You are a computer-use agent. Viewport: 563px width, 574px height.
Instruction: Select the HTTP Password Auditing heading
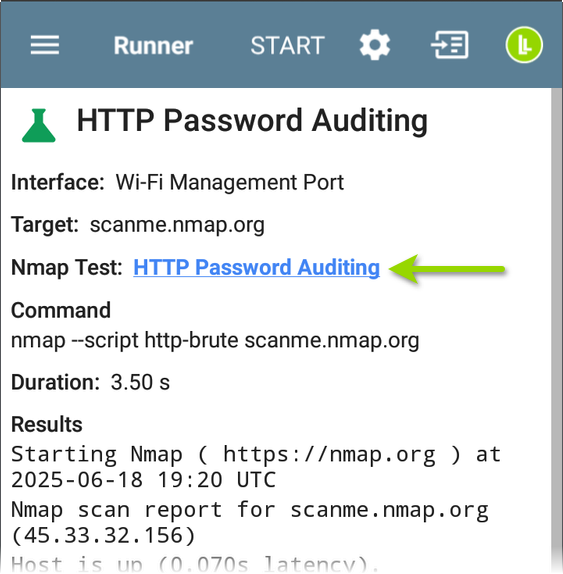click(252, 121)
